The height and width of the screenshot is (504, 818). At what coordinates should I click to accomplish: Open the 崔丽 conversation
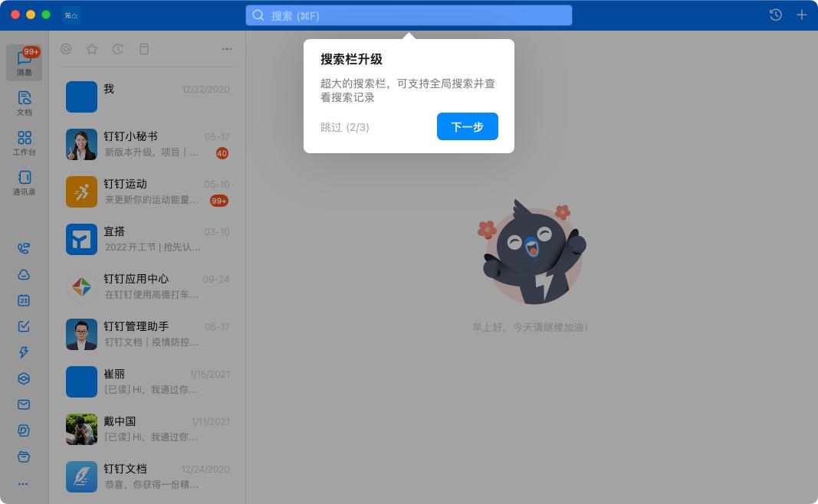(x=148, y=381)
